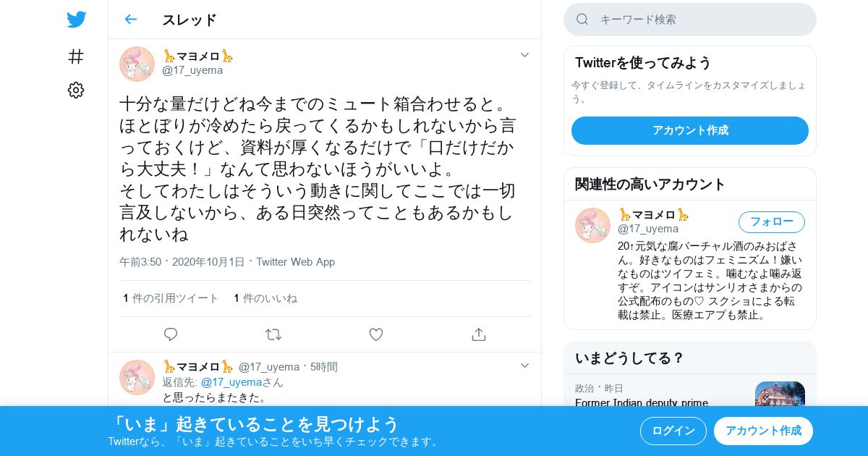
Task: Open the Former Indian deputy prime news thumbnail
Action: coord(780,394)
